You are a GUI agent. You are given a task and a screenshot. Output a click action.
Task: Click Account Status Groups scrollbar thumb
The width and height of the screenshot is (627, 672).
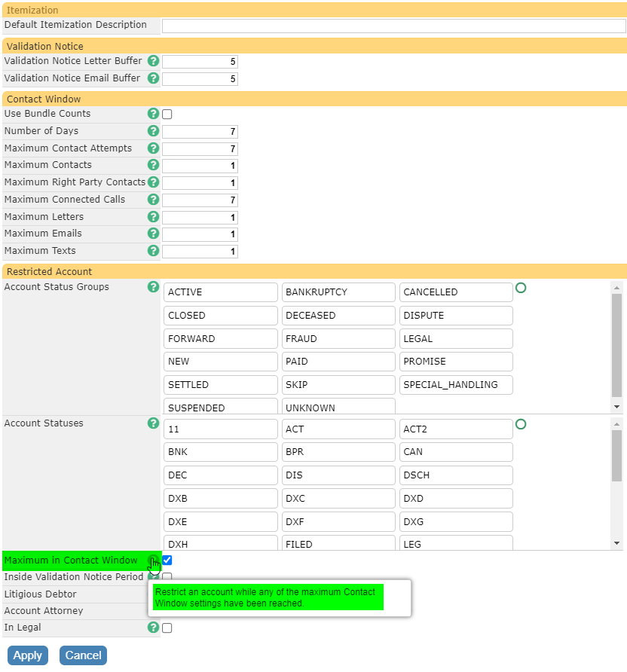tap(616, 346)
